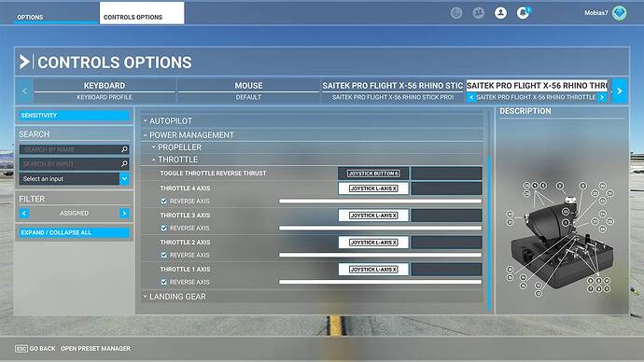Switch to the Mouse device tab

coord(248,90)
